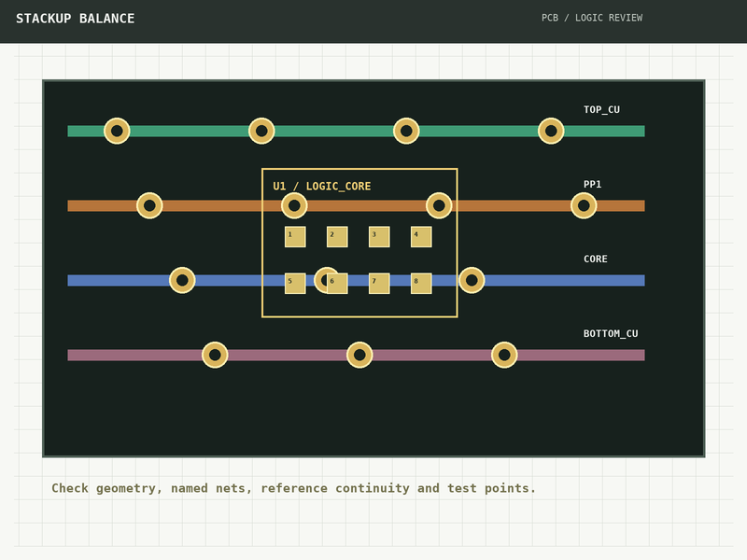Click the rightmost via on the orange PP1 trace
The height and width of the screenshot is (560, 747).
click(584, 205)
